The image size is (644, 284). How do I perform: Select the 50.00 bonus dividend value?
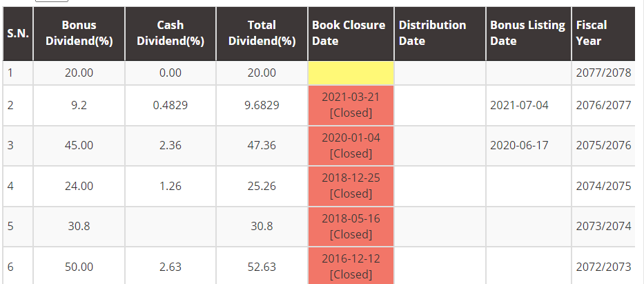(79, 266)
